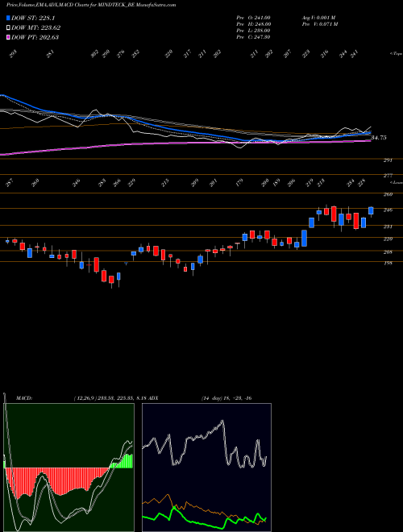This screenshot has height=532, width=403.
Task: Click the 'Pre L: 238.00' low value
Action: click(x=253, y=31)
